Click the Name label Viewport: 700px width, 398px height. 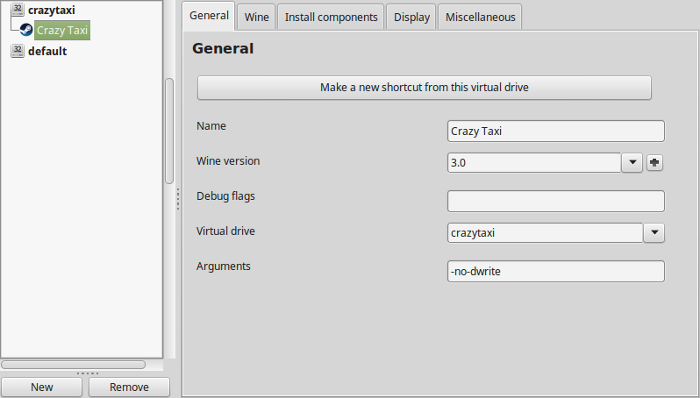point(211,126)
